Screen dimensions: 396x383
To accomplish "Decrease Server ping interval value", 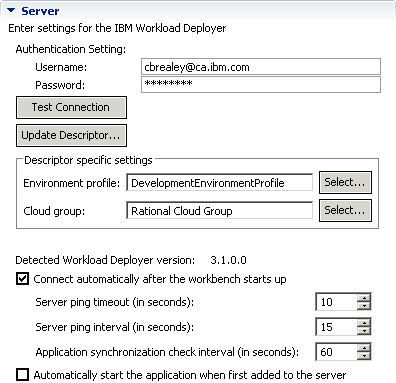I will click(x=364, y=331).
